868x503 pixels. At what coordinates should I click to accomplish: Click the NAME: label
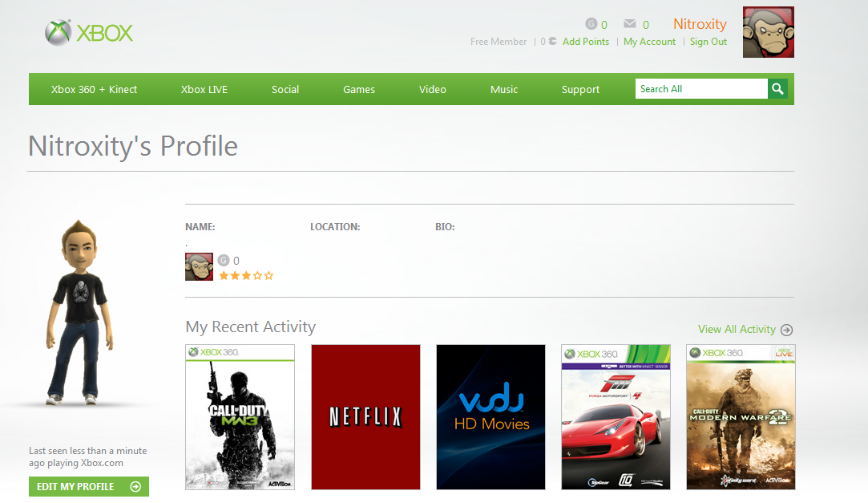coord(200,226)
